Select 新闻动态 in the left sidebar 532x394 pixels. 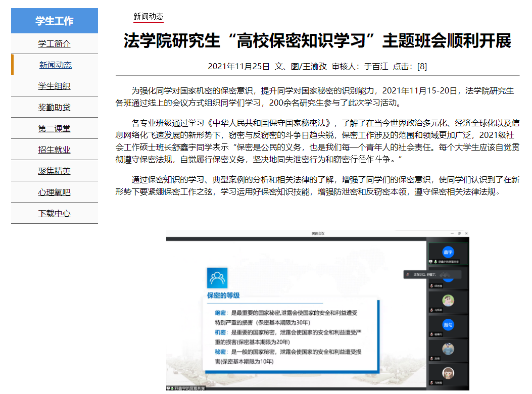(x=56, y=65)
